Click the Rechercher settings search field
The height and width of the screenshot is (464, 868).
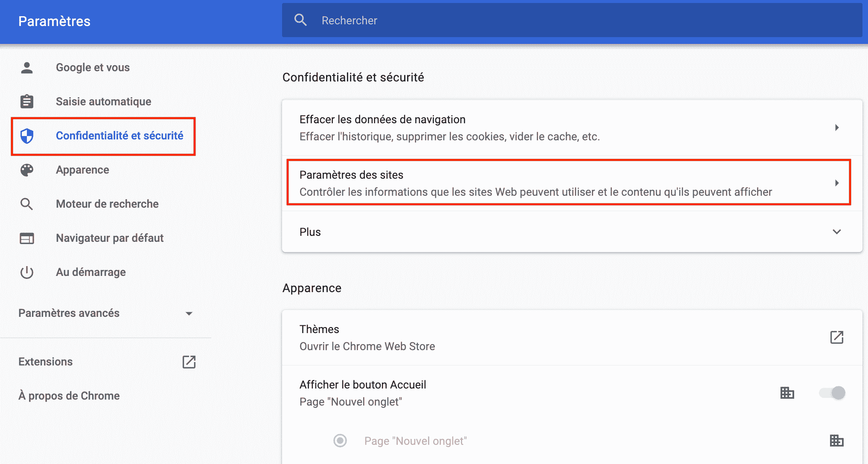(572, 20)
